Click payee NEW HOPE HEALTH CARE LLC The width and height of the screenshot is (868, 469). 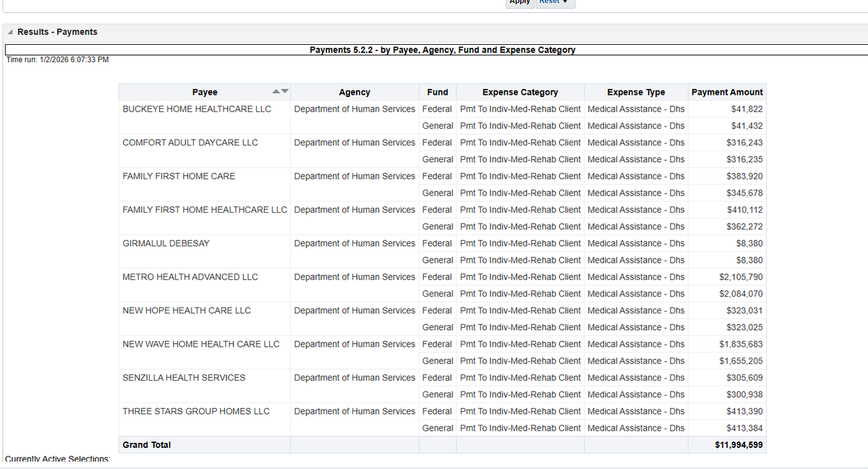[187, 310]
